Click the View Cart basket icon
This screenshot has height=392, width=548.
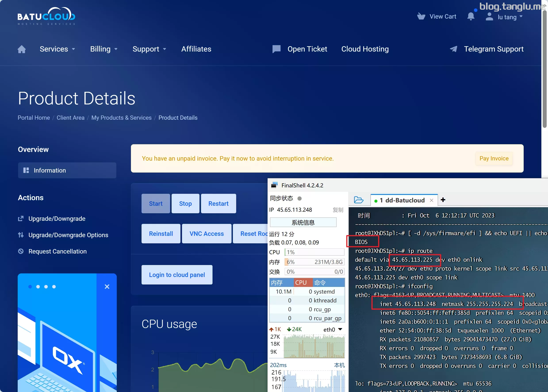421,16
